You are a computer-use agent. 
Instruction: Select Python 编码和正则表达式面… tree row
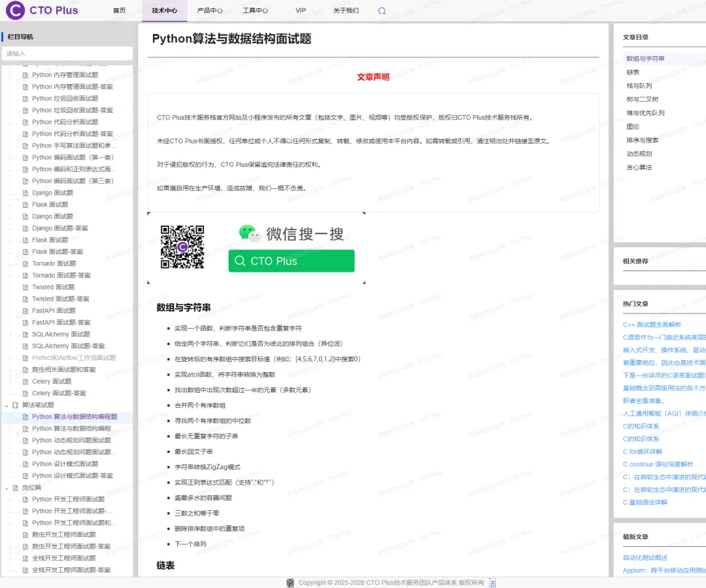point(75,169)
